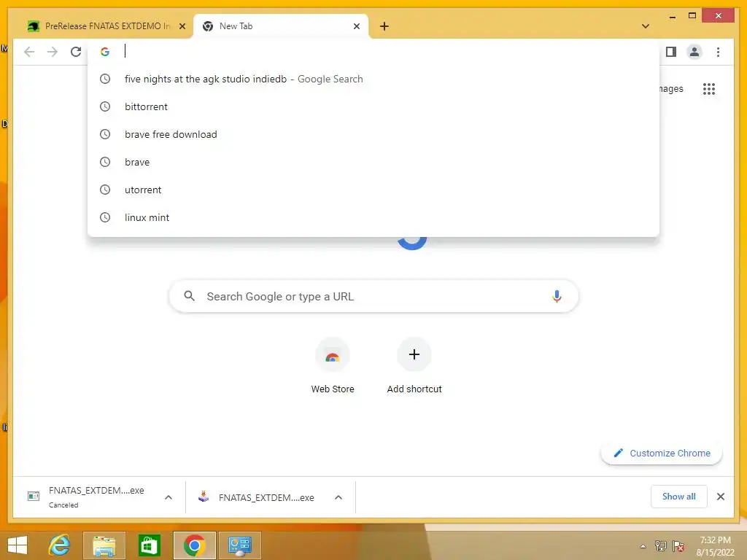Image resolution: width=747 pixels, height=560 pixels.
Task: Click the taskbar clock and date
Action: pos(715,545)
